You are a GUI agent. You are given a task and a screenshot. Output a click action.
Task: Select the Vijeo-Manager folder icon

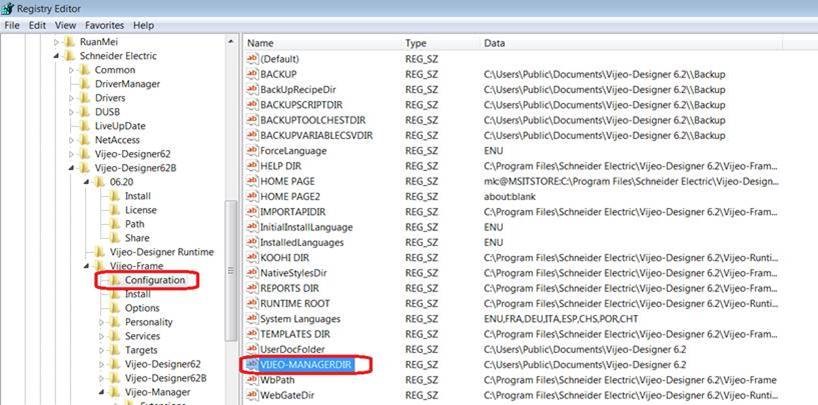(114, 392)
